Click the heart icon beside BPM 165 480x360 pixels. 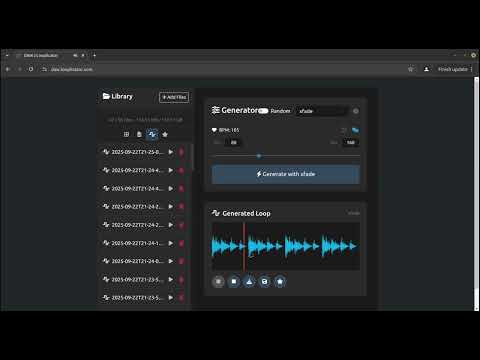tap(214, 130)
